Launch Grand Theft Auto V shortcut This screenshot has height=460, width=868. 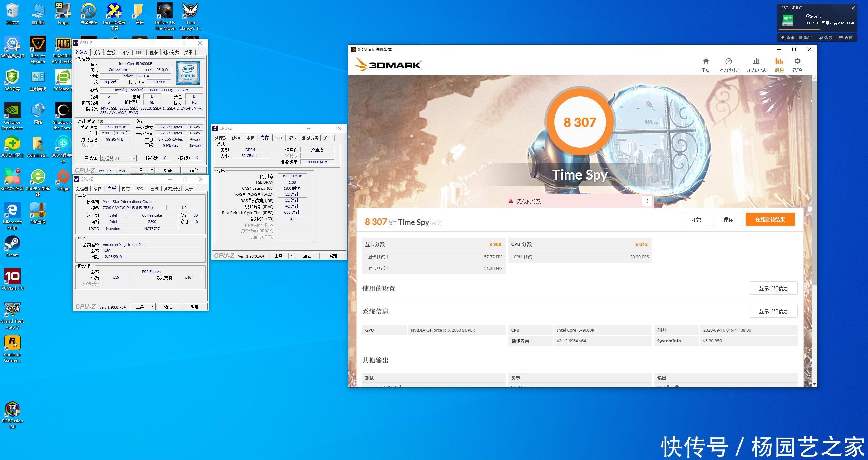pyautogui.click(x=13, y=315)
